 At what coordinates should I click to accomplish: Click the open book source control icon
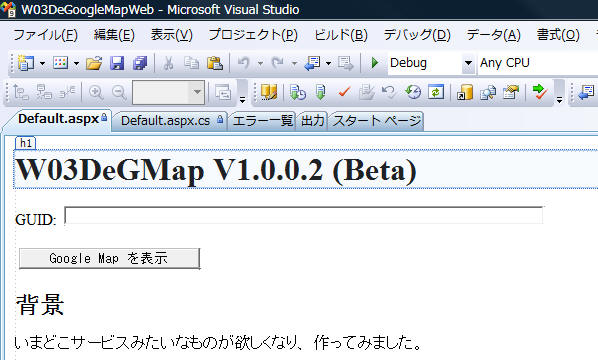[x=268, y=92]
